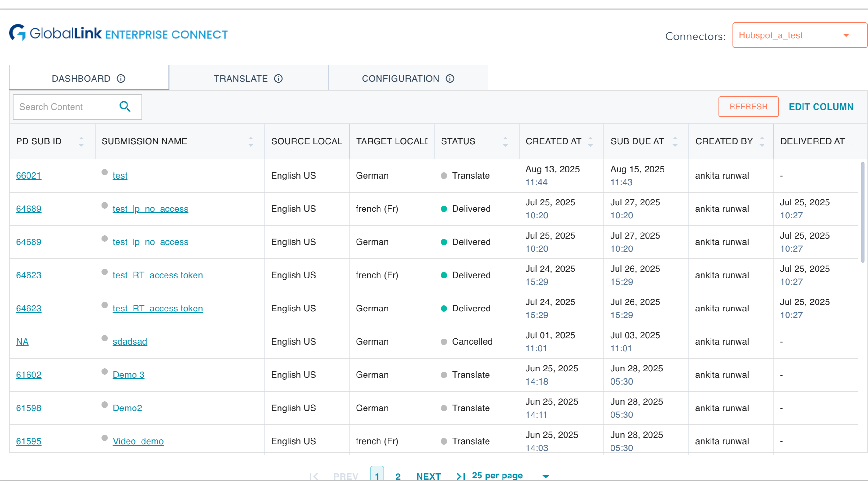This screenshot has width=868, height=488.
Task: Jump to last page arrow icon
Action: (461, 476)
